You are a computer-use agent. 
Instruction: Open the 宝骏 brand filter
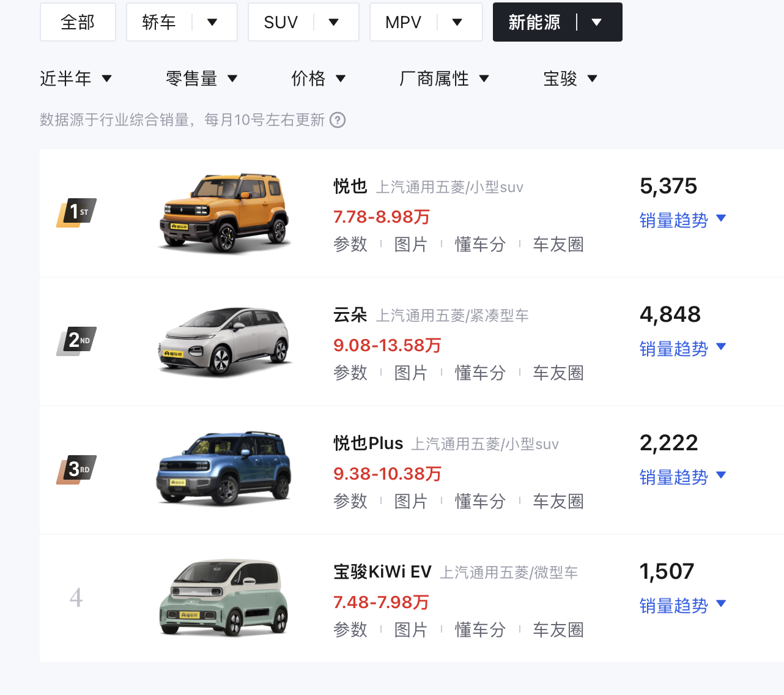tap(570, 78)
